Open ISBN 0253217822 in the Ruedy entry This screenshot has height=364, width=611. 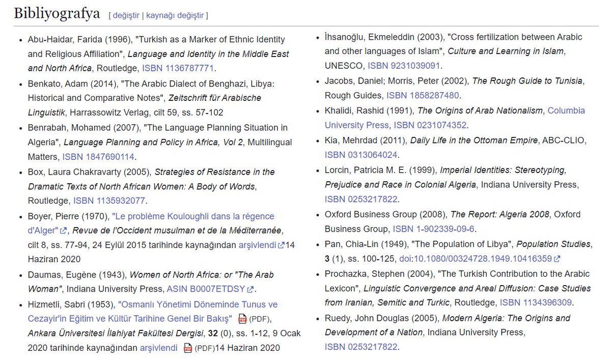[x=361, y=347]
